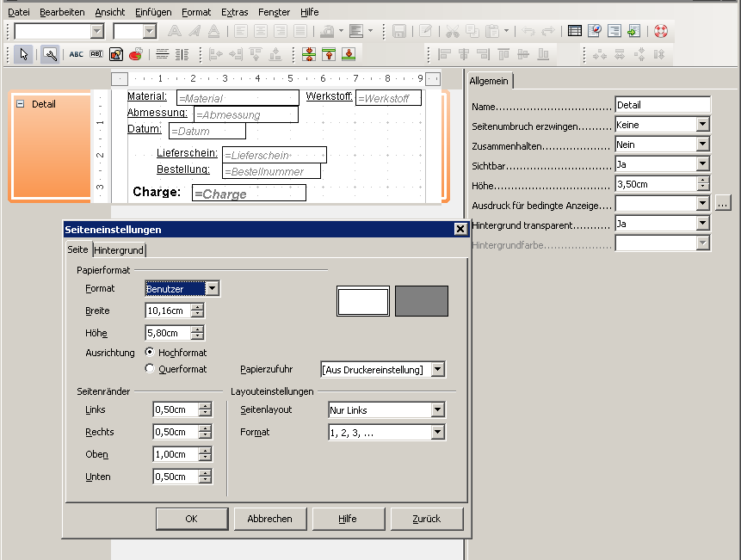Select the Lieferschein: label in report
Screen dimensions: 741x560
point(187,153)
